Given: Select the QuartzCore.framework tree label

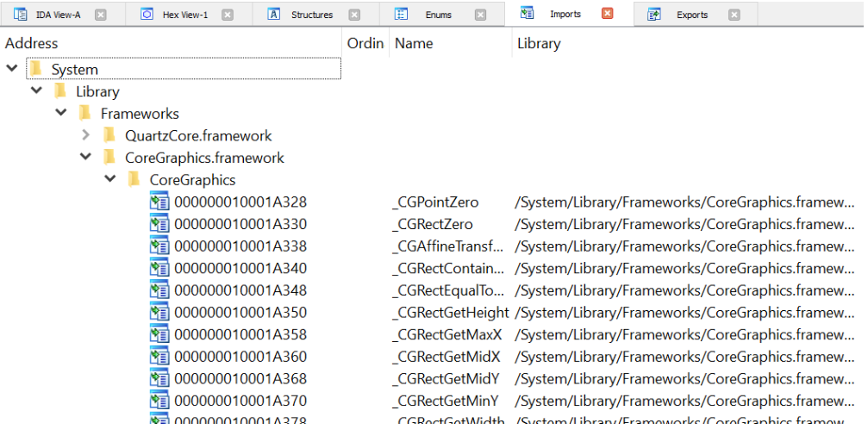Looking at the screenshot, I should tap(198, 135).
